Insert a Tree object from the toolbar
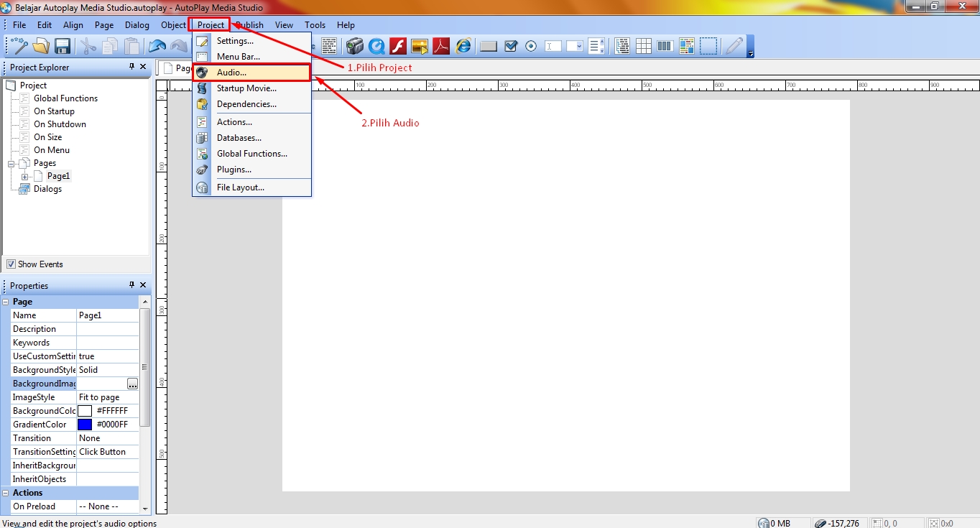Screen dimensions: 980x528 tap(622, 47)
